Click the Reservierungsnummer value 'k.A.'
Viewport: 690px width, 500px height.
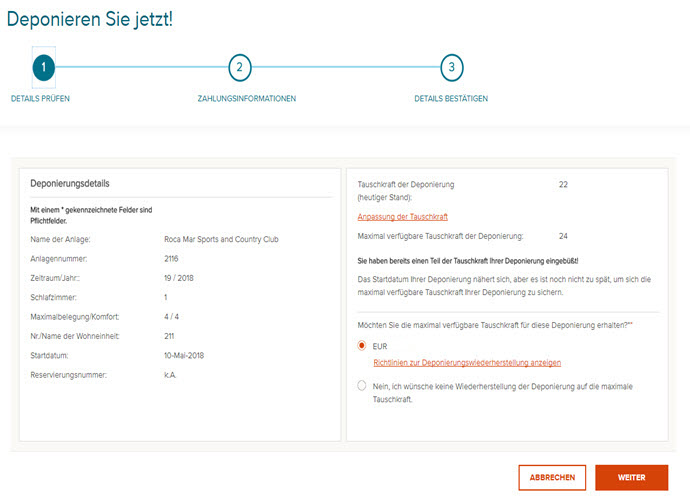point(170,375)
